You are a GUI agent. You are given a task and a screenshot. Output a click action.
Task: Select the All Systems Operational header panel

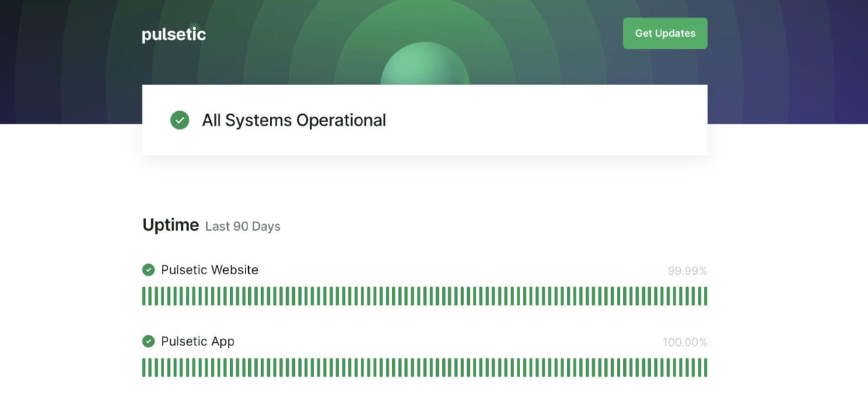coord(425,120)
